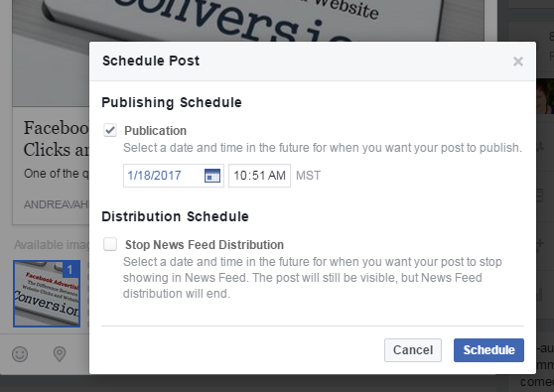This screenshot has width=554, height=392.
Task: Click the MST timezone label
Action: pos(308,176)
